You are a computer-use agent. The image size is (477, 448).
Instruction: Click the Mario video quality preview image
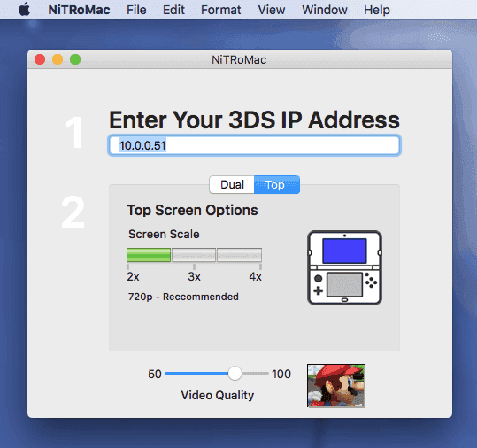(x=336, y=386)
